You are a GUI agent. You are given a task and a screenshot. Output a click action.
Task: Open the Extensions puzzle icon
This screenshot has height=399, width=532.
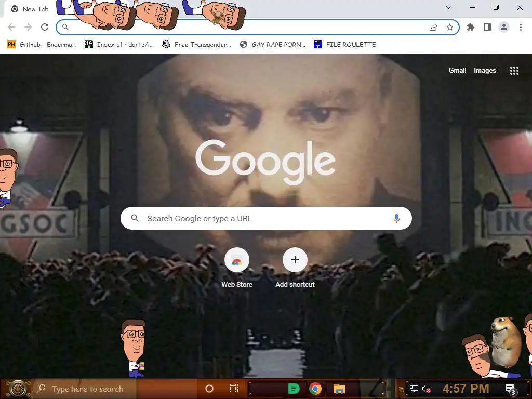(471, 27)
